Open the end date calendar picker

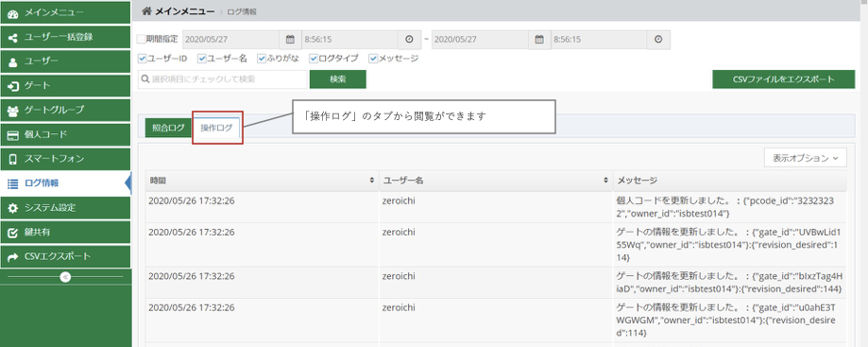click(539, 40)
